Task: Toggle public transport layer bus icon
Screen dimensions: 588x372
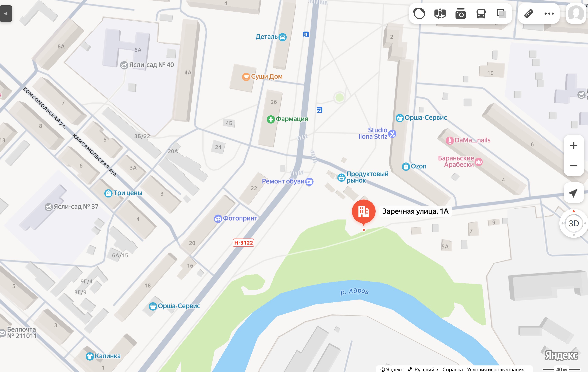Action: coord(481,13)
